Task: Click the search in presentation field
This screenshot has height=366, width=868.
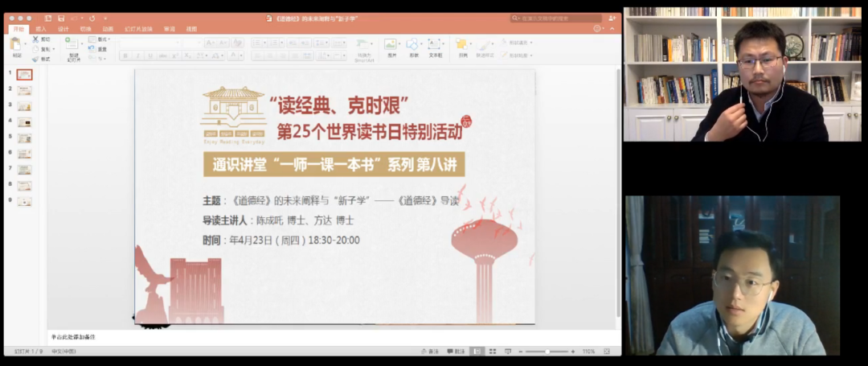Action: (556, 19)
